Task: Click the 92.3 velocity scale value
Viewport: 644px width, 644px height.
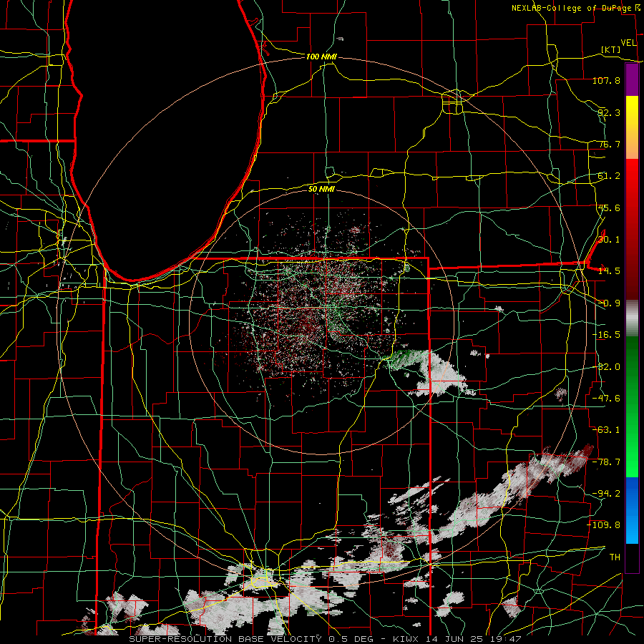Action: tap(609, 112)
